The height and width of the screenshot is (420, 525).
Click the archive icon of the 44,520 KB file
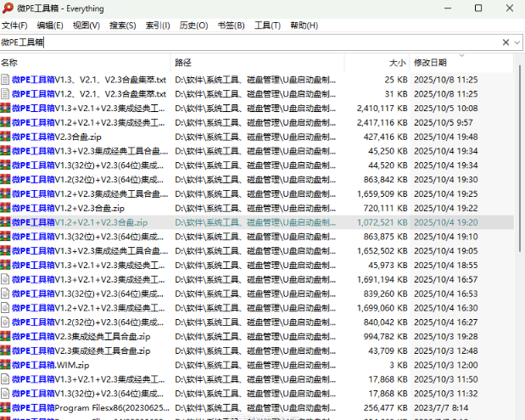(x=5, y=165)
